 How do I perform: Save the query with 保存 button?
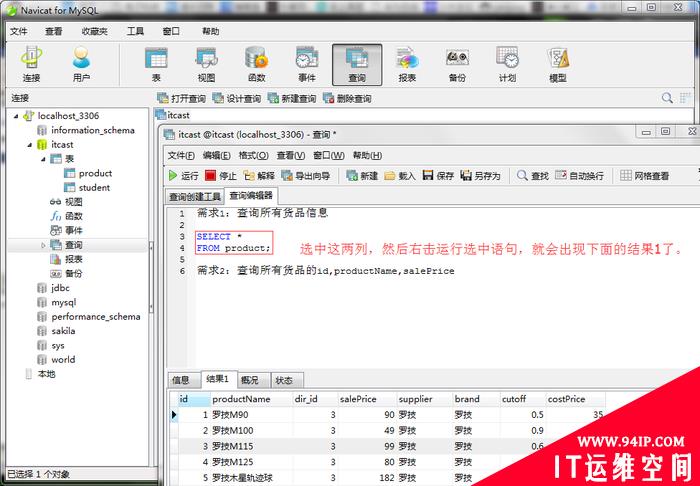tap(438, 176)
